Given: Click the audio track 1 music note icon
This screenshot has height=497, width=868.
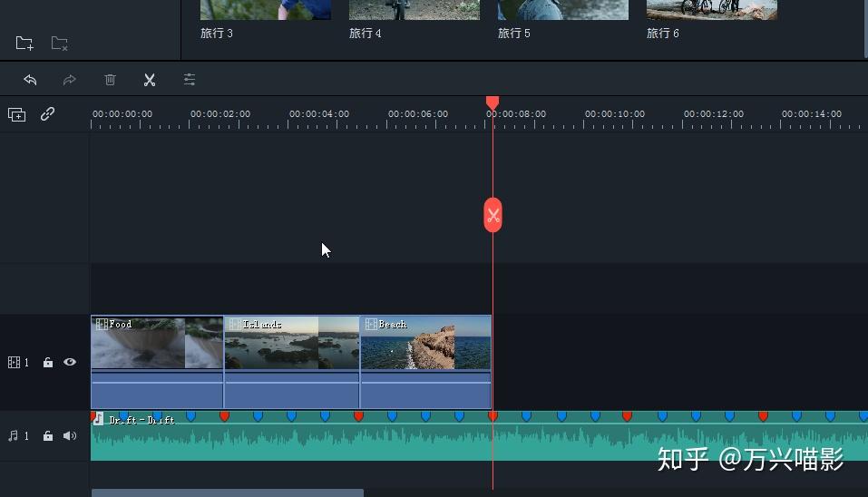Looking at the screenshot, I should (13, 436).
